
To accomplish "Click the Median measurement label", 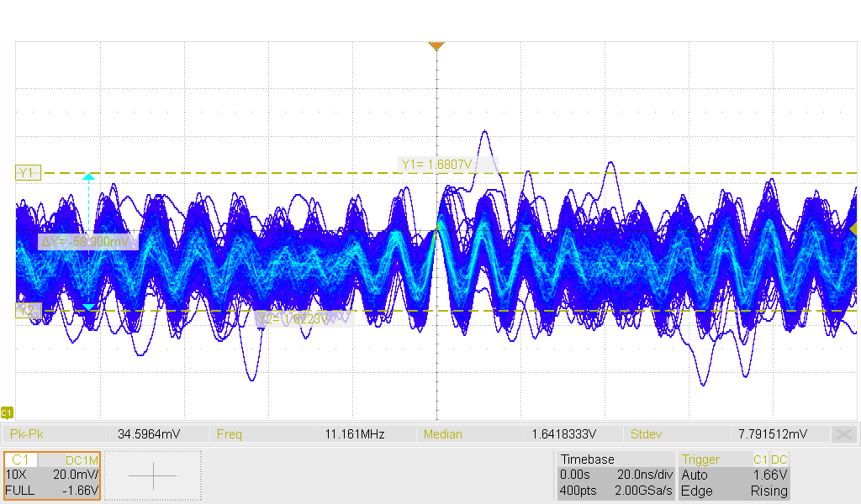I will [441, 434].
